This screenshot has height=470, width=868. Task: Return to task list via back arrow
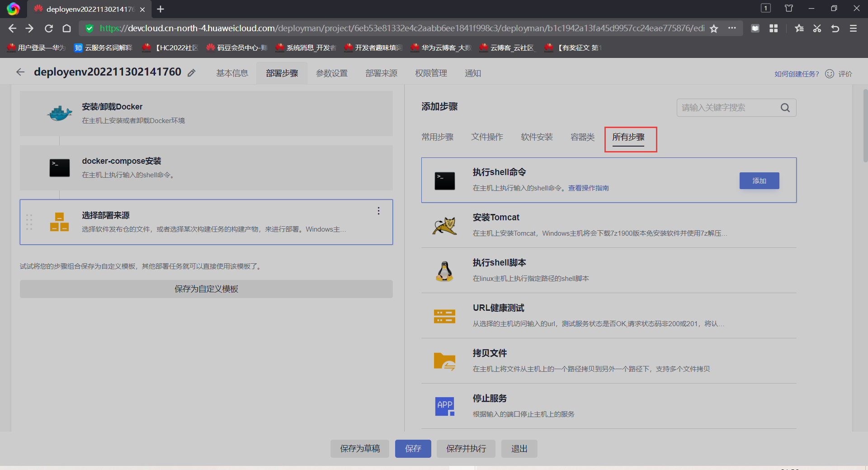click(20, 72)
